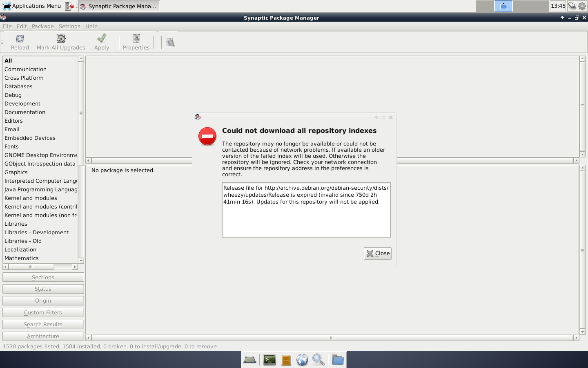The width and height of the screenshot is (588, 368).
Task: Select the Communication category
Action: pos(40,69)
